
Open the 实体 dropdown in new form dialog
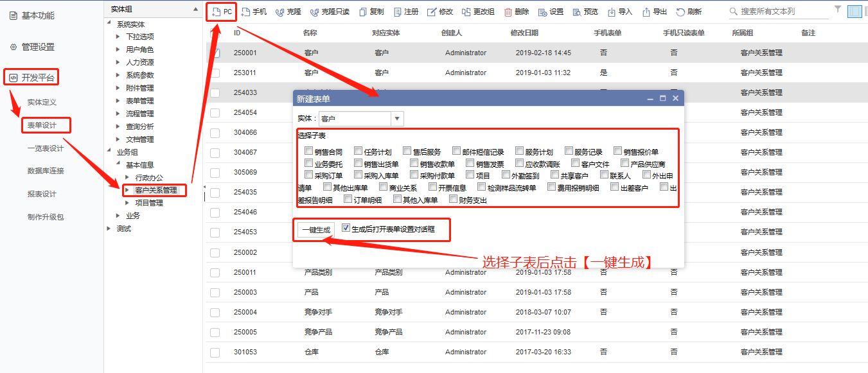click(397, 119)
